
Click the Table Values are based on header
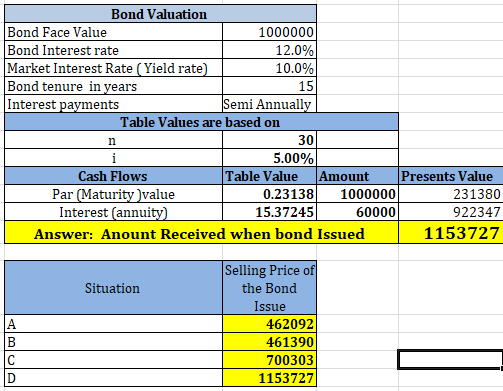[201, 122]
